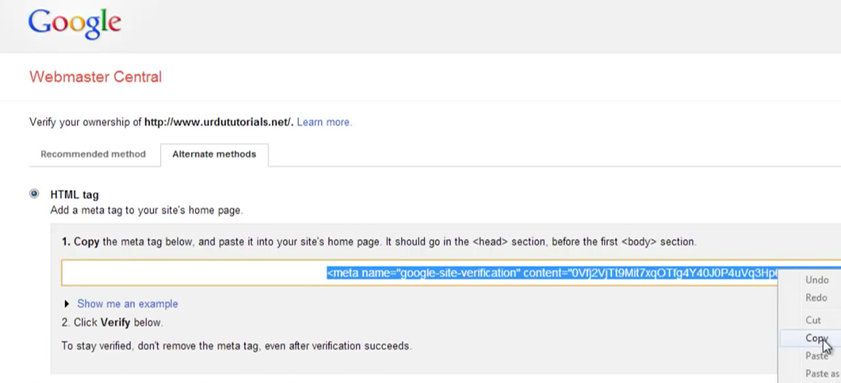The width and height of the screenshot is (841, 383).
Task: Switch to the Recommended method tab
Action: (93, 154)
